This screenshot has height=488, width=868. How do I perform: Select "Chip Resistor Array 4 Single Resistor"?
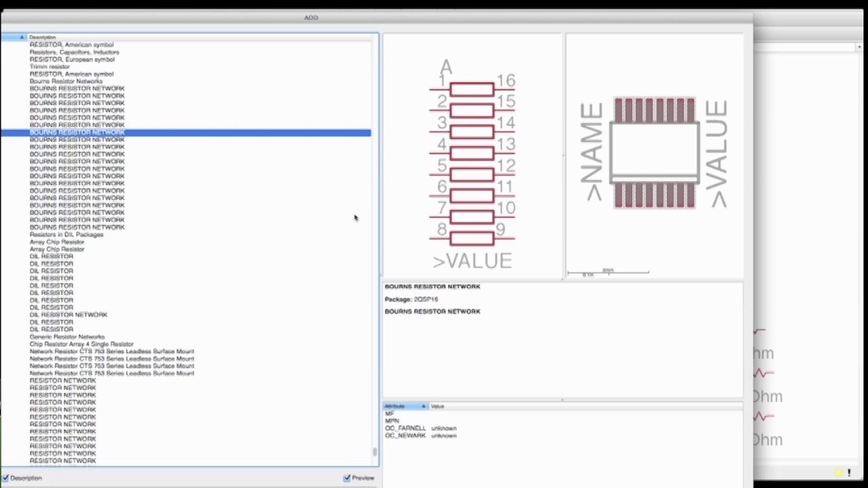coord(81,344)
